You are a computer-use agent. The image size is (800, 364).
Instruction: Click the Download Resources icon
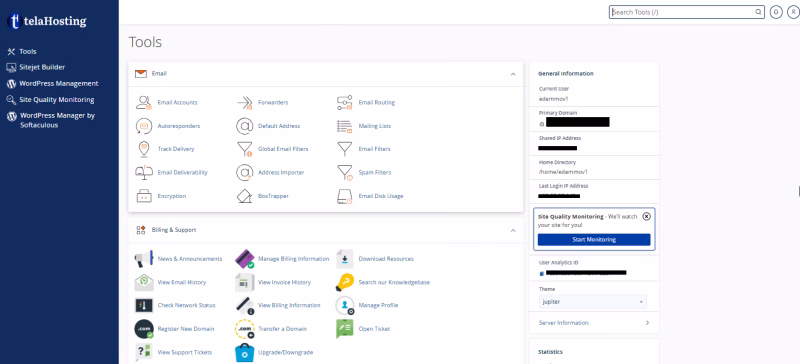click(345, 259)
